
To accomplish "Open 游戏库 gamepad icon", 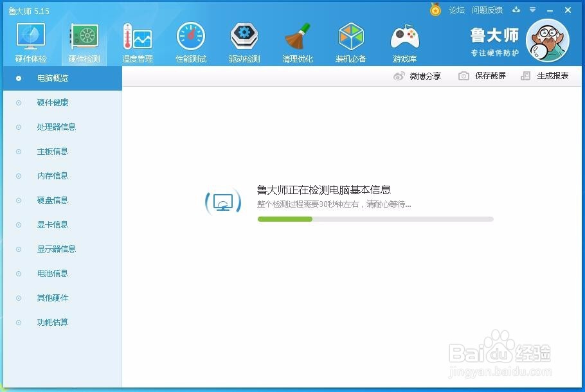I will point(405,37).
